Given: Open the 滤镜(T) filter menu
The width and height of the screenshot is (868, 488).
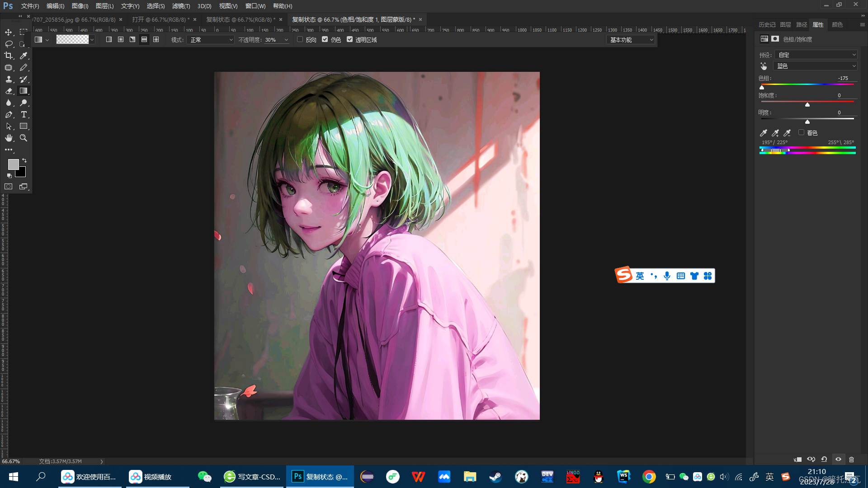Looking at the screenshot, I should [181, 6].
